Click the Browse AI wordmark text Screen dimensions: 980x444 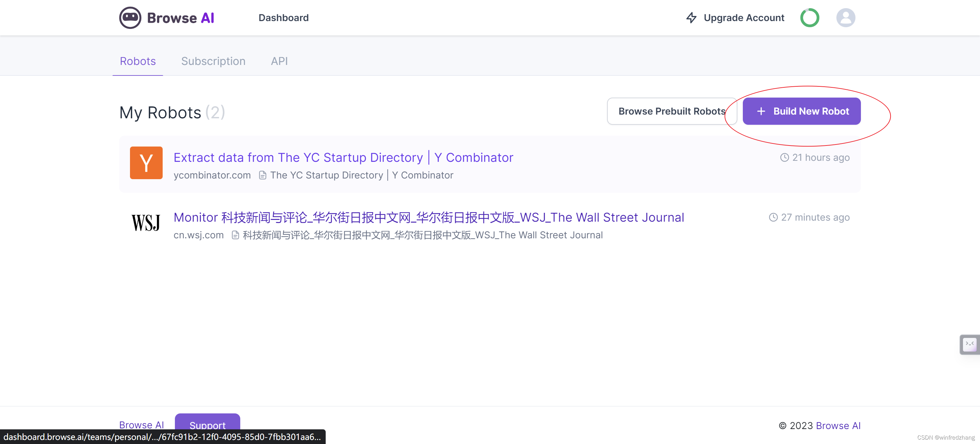pyautogui.click(x=180, y=18)
